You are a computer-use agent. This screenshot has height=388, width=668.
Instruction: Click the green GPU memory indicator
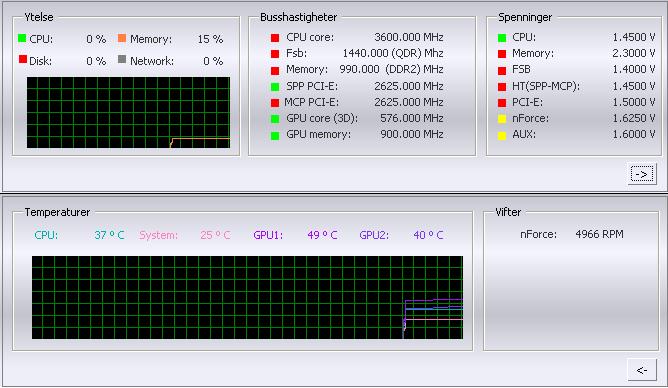click(275, 135)
